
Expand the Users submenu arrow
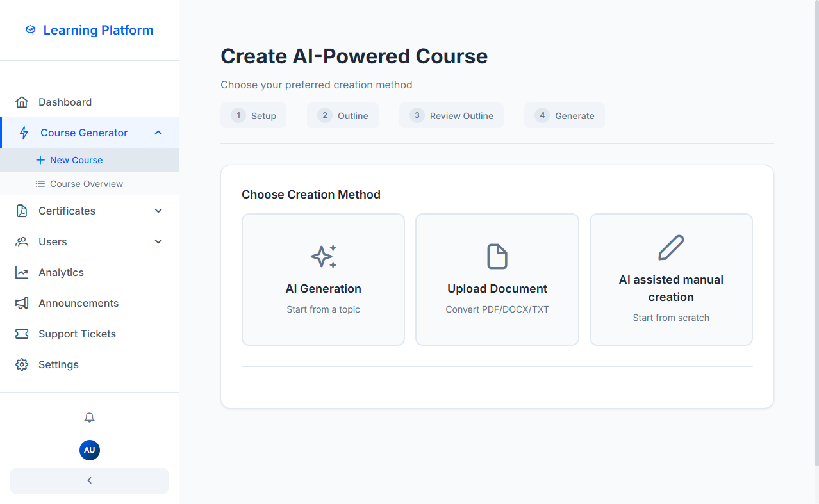click(x=158, y=242)
